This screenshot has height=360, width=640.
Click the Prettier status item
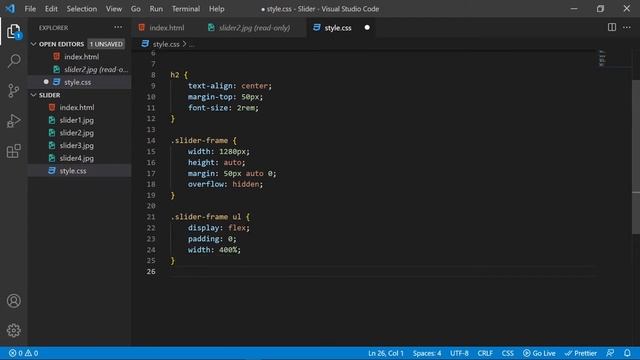coord(580,353)
